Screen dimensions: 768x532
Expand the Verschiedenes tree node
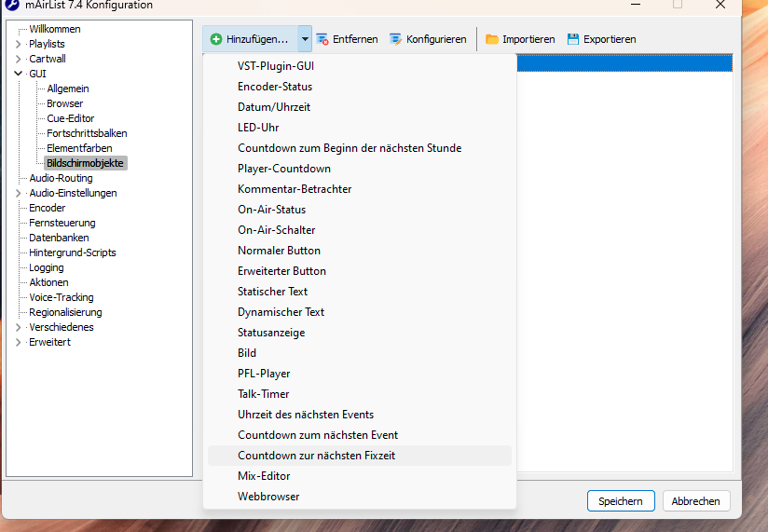(18, 327)
